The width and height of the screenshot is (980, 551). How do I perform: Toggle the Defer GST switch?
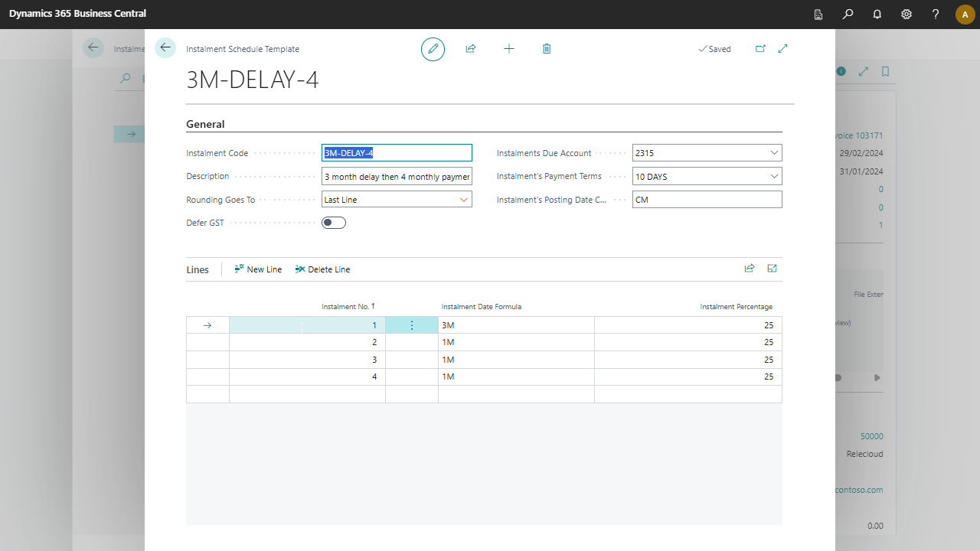click(333, 222)
